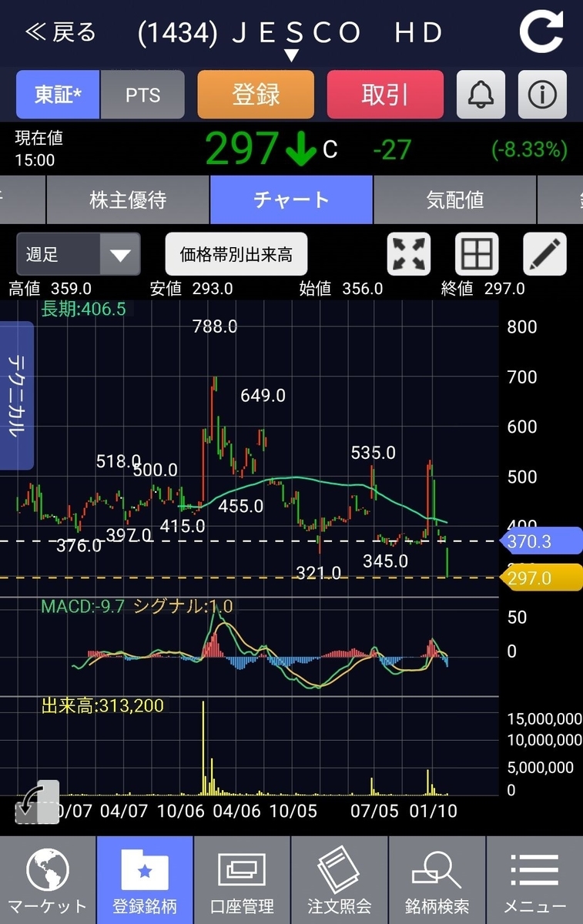Switch to the 株主優待 tab
This screenshot has width=583, height=924.
click(128, 200)
